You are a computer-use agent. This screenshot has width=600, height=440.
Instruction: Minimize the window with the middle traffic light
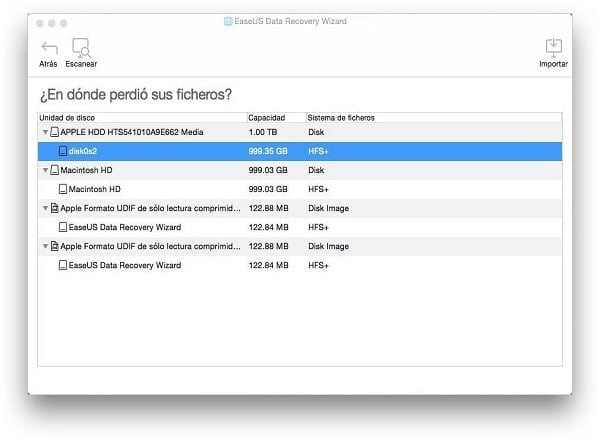pos(52,23)
